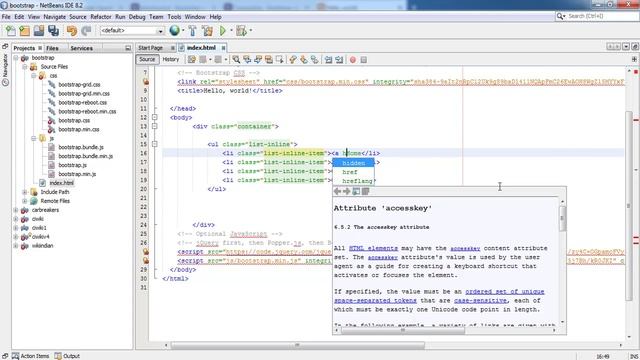Collapse the js folder node
Viewport: 640px width, 360px height.
point(34,138)
